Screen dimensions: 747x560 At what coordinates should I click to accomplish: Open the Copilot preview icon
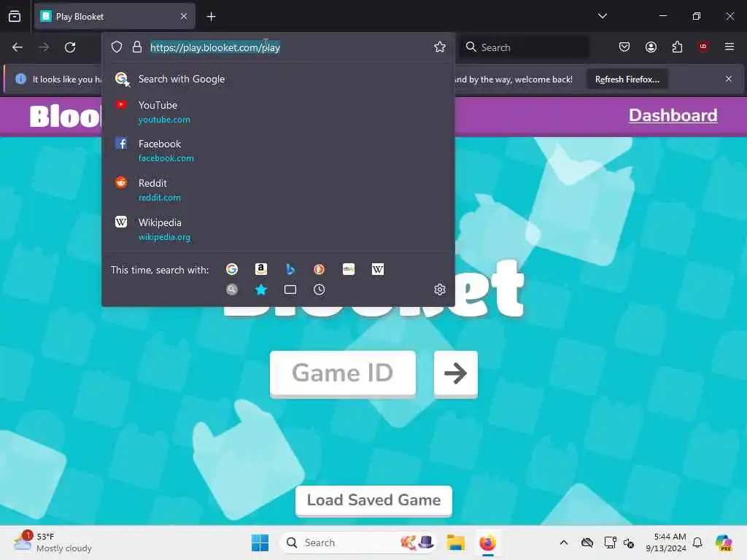pyautogui.click(x=724, y=542)
